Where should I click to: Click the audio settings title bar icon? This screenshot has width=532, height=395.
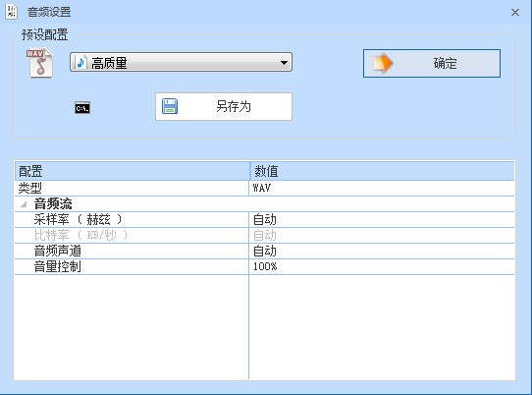pyautogui.click(x=11, y=11)
